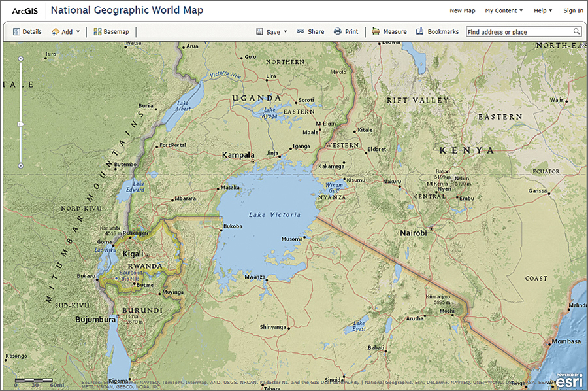Viewport: 588px width, 391px height.
Task: Click the Garissa town label
Action: (538, 191)
